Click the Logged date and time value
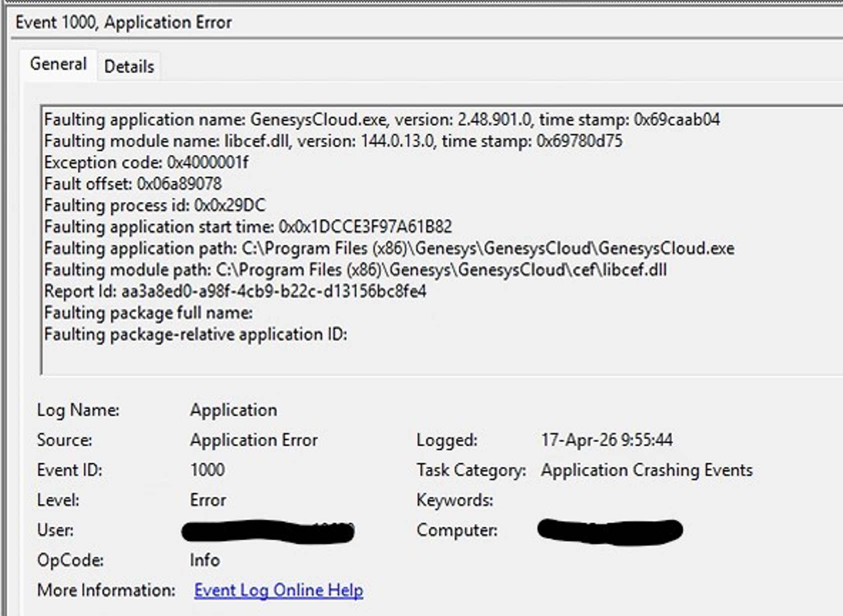This screenshot has width=843, height=616. tap(606, 440)
